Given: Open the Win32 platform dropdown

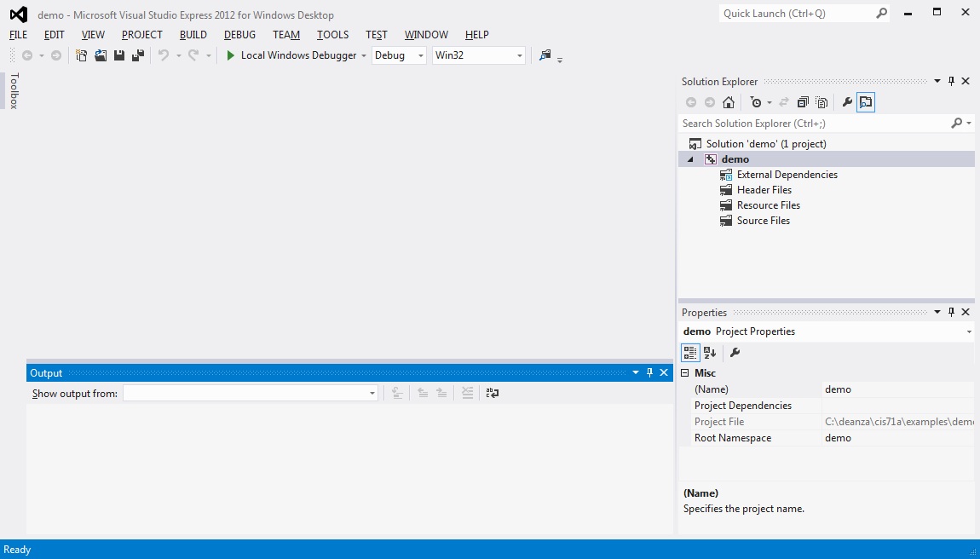Looking at the screenshot, I should click(x=519, y=55).
